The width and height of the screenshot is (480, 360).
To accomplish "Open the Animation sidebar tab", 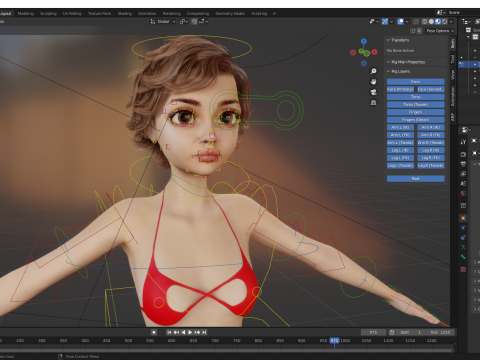I will (x=453, y=96).
